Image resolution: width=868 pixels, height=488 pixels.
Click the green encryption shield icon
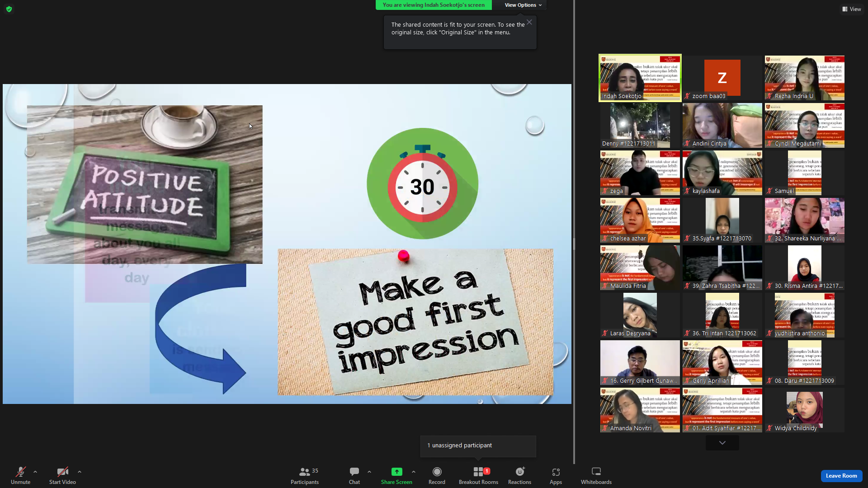click(x=9, y=9)
